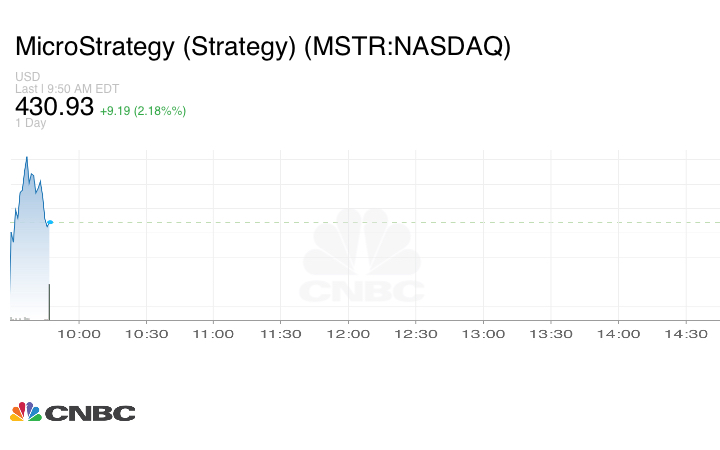Select the 1 Day range label
The width and height of the screenshot is (720, 450).
[30, 124]
